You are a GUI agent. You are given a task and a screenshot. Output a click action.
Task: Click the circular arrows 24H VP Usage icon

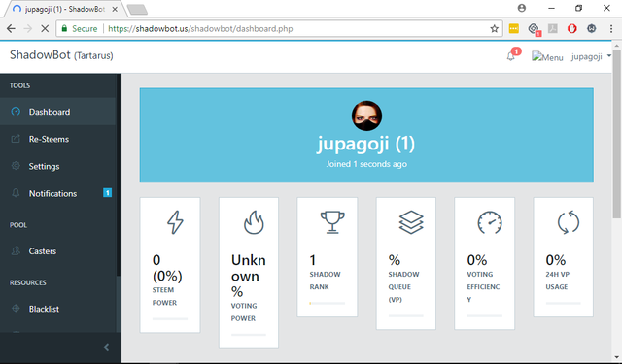pos(568,222)
